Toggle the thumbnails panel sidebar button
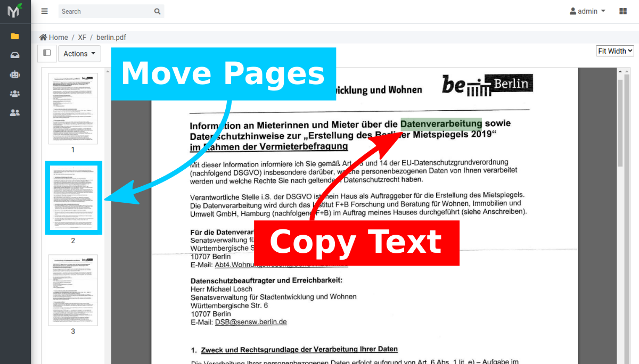The height and width of the screenshot is (364, 639). click(x=47, y=53)
